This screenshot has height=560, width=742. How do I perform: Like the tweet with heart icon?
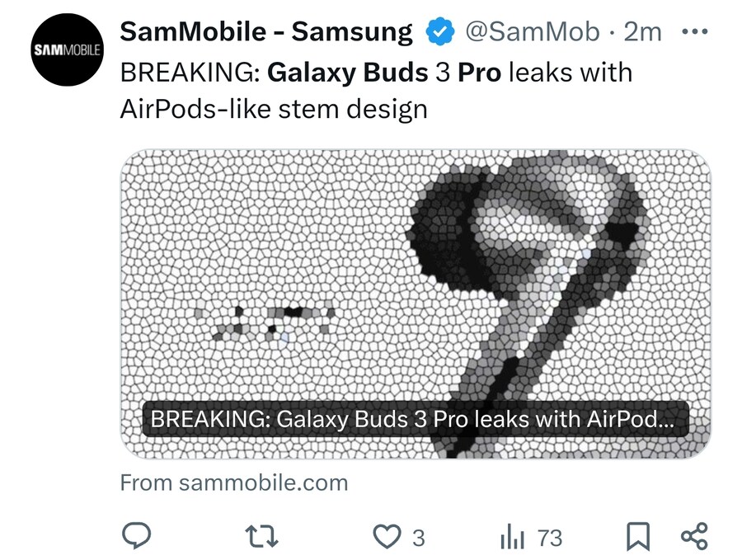click(385, 538)
